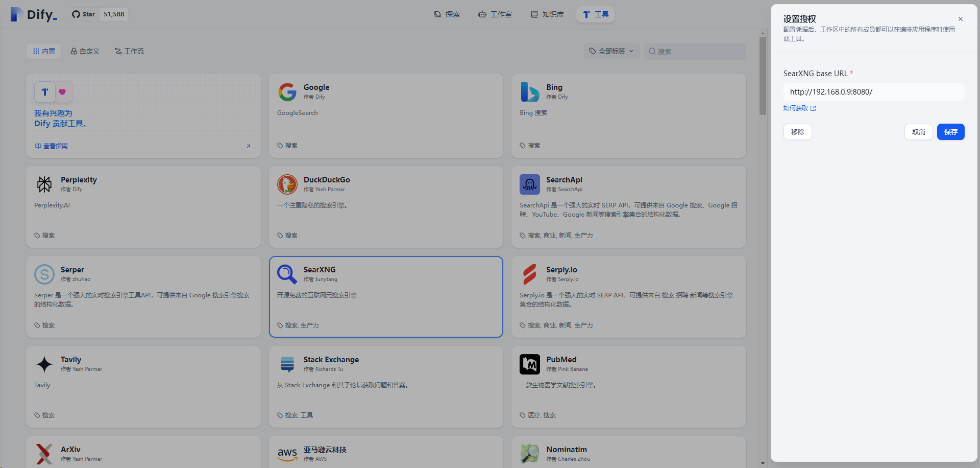Screen dimensions: 980x468
Task: Click the DuckDuckGo duck icon
Action: (287, 184)
